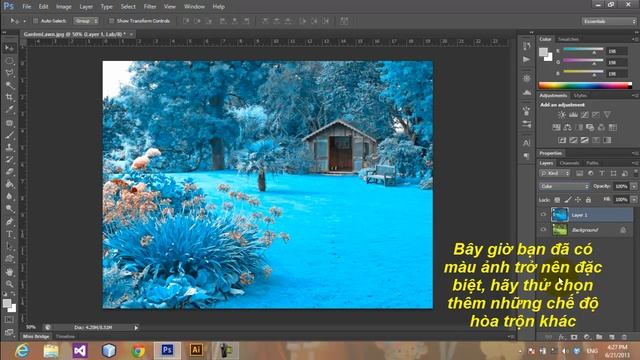Hide the Background layer eye icon

click(543, 230)
